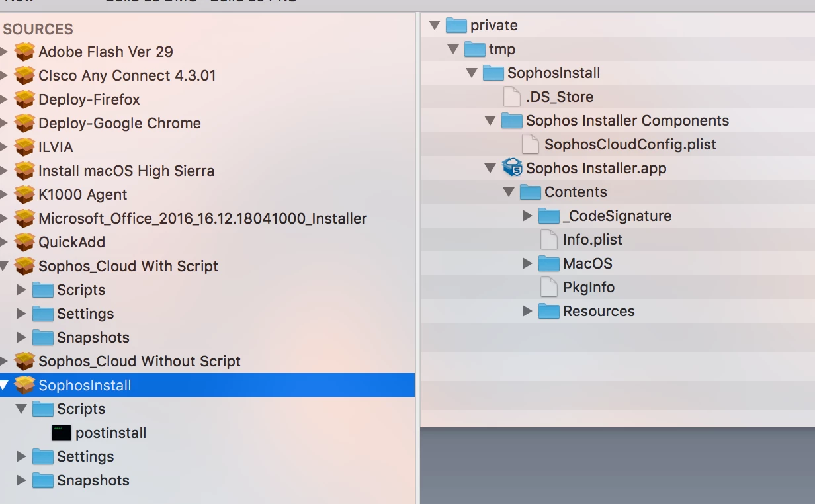Select 'Scripts' label under Sophos_Cloud With Script
This screenshot has height=504, width=815.
point(81,290)
